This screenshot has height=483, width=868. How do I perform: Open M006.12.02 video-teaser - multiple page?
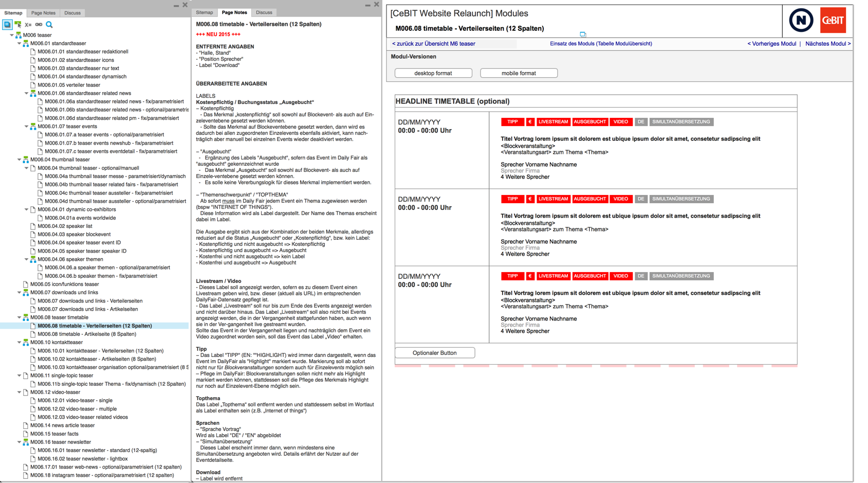click(x=77, y=409)
